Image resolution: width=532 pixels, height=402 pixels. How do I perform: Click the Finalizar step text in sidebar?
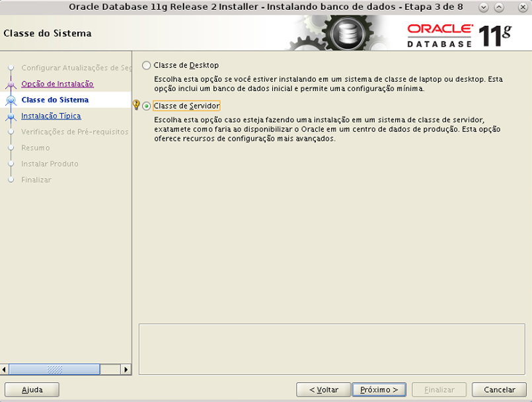(x=36, y=180)
